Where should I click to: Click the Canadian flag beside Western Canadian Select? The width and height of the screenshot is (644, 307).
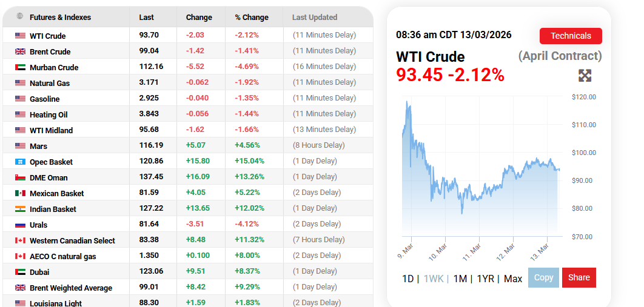pos(21,240)
